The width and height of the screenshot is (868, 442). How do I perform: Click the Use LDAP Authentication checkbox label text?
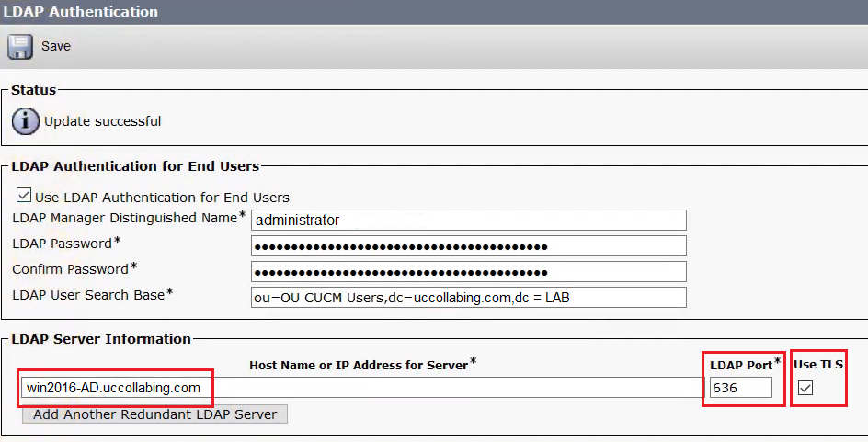[x=162, y=198]
